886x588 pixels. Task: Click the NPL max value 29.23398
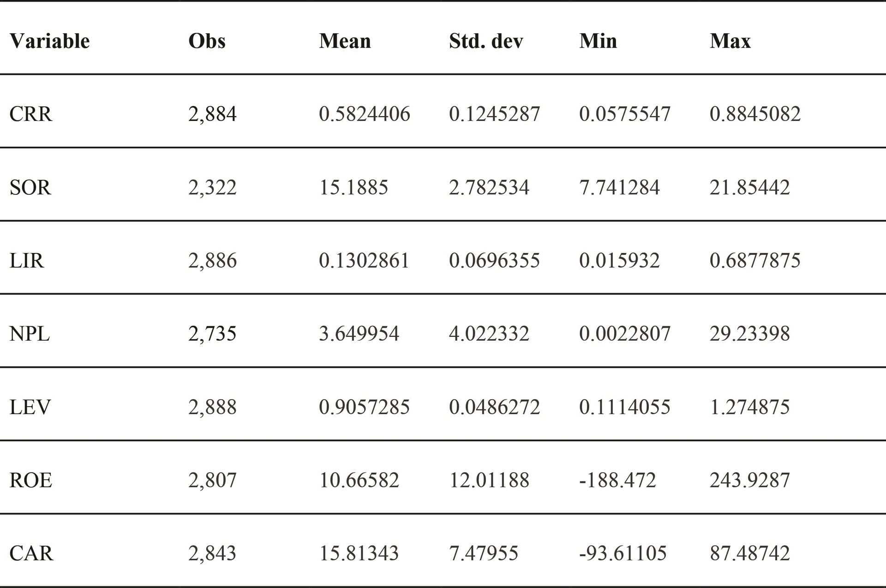pyautogui.click(x=749, y=334)
